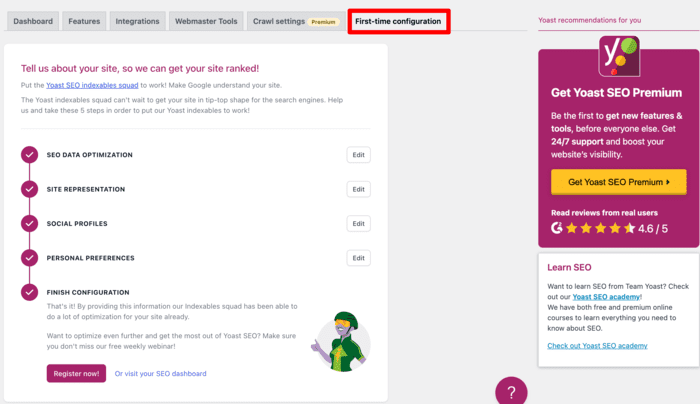Click the SOCIAL PROFILES step title

(77, 224)
